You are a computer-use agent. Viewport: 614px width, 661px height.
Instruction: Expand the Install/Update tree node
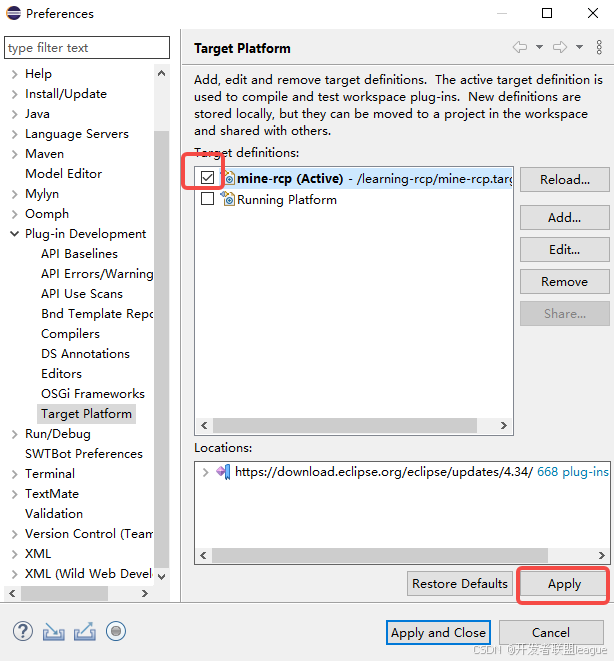(x=14, y=94)
